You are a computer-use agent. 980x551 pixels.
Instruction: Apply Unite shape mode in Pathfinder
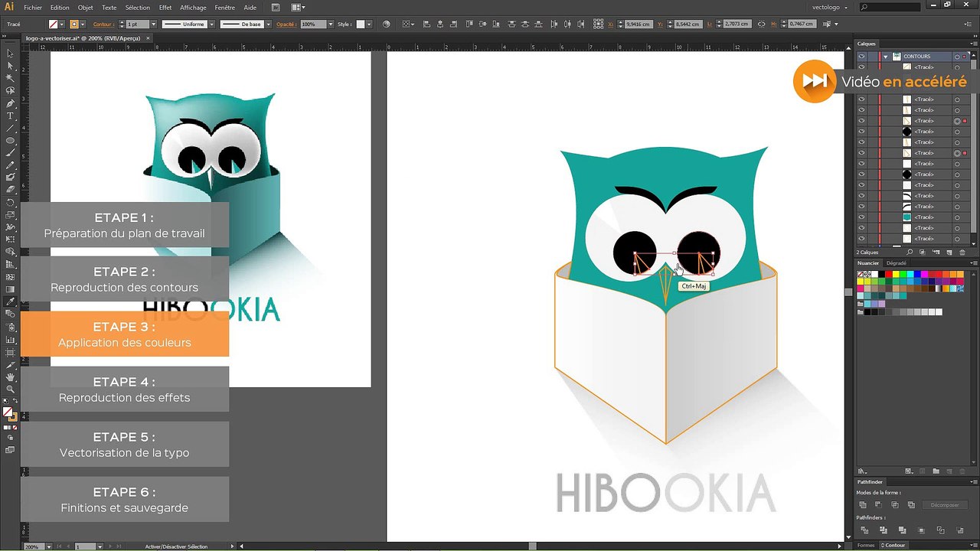click(863, 505)
